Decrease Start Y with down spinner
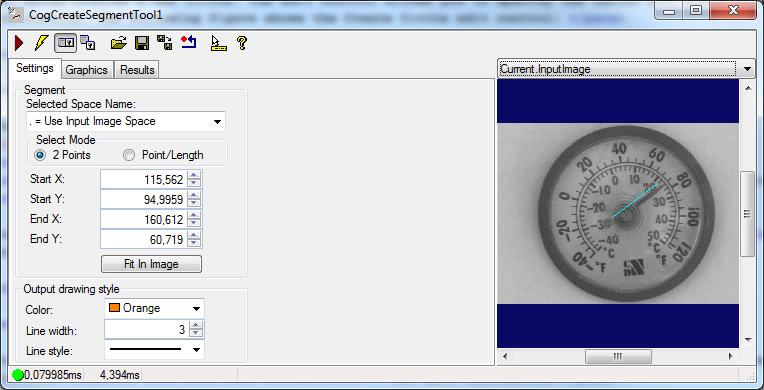This screenshot has width=764, height=390. click(x=194, y=203)
